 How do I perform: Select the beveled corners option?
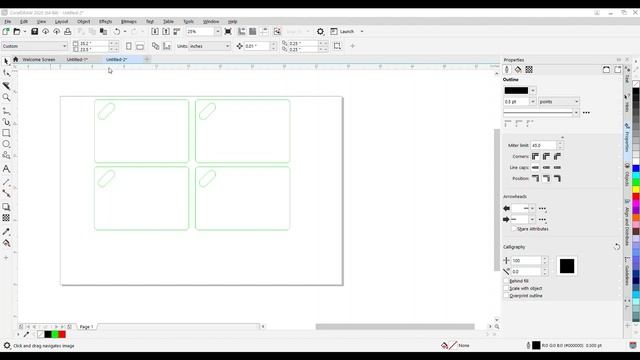[558, 156]
